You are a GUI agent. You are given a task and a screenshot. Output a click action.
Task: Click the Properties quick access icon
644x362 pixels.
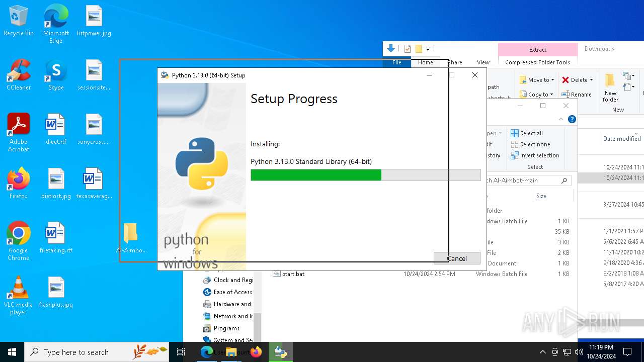pyautogui.click(x=408, y=49)
